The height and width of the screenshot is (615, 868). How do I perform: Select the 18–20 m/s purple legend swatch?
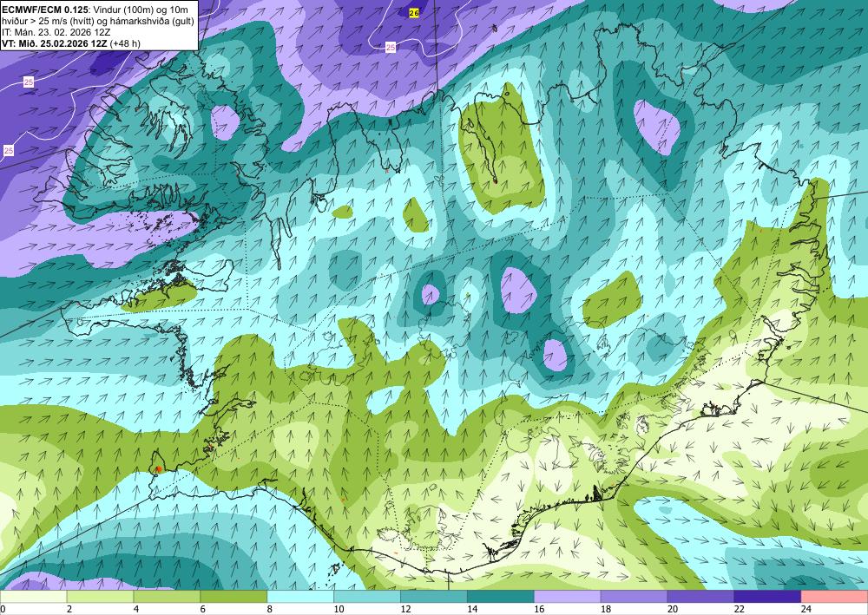click(634, 596)
